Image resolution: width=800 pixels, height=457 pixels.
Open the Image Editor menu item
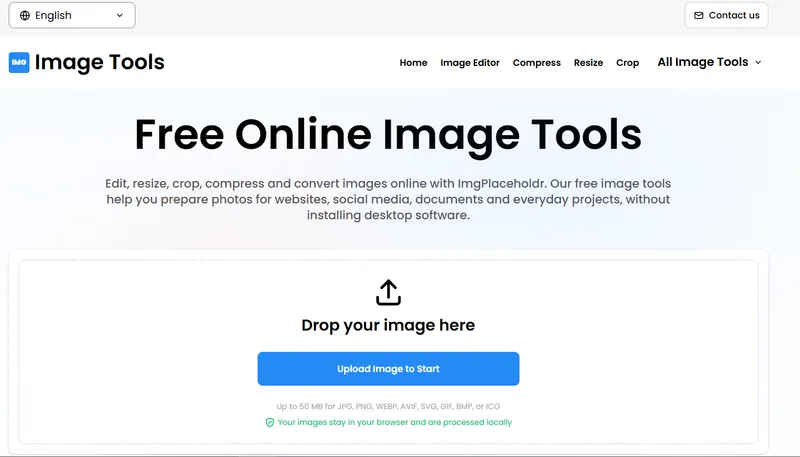(470, 63)
